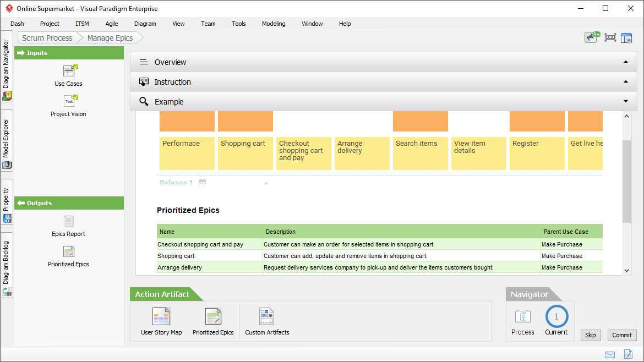
Task: Open the Modeling menu
Action: (274, 24)
